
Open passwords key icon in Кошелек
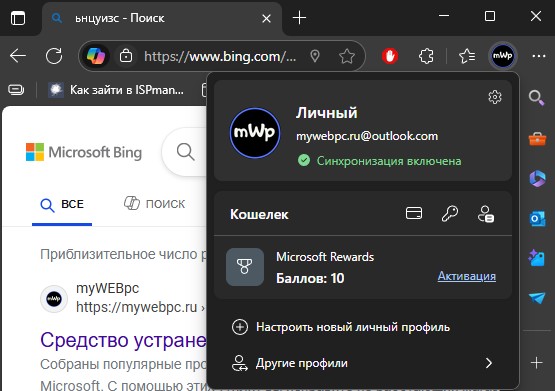(x=450, y=213)
